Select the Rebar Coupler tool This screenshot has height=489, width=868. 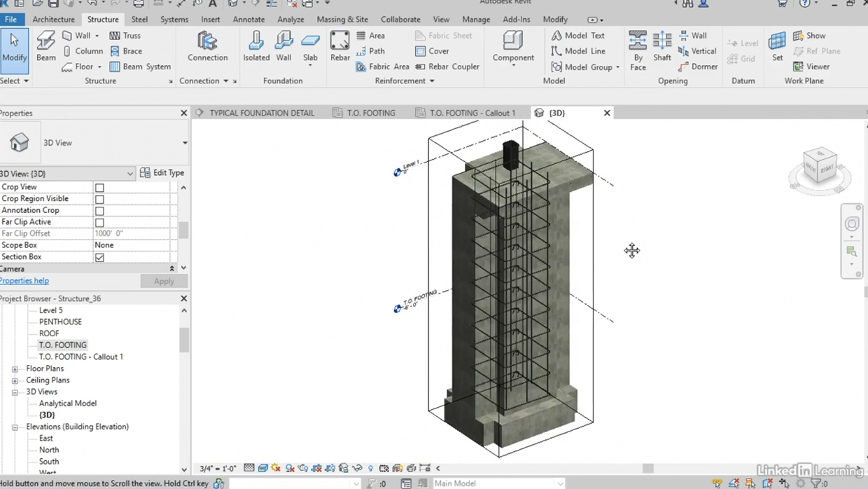[447, 67]
